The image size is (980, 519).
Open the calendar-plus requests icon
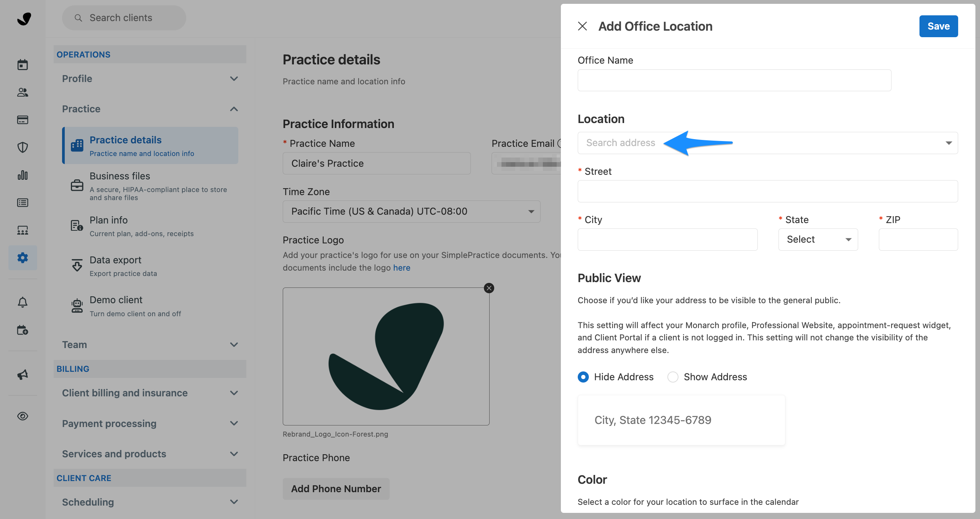click(x=23, y=330)
